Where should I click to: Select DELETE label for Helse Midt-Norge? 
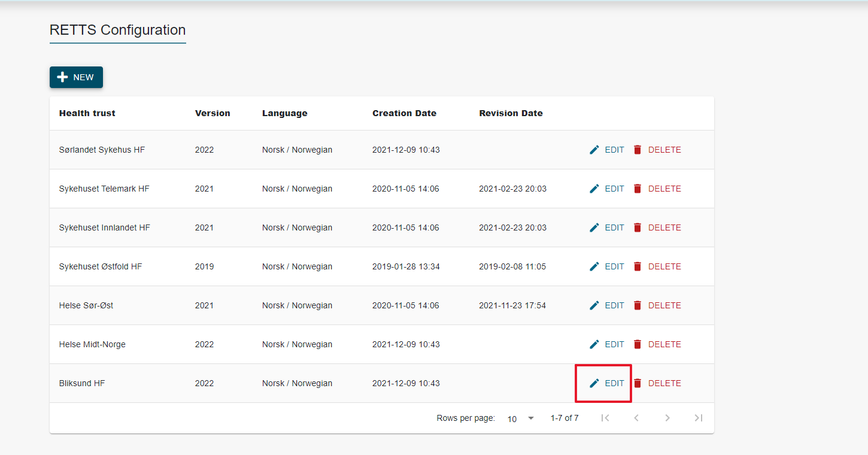coord(664,344)
